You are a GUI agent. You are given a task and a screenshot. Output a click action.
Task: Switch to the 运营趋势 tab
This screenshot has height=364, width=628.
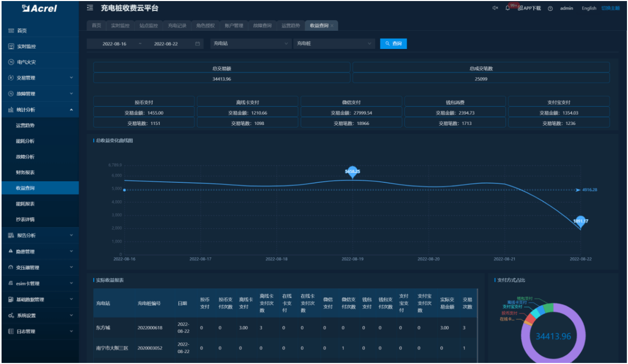(x=291, y=26)
